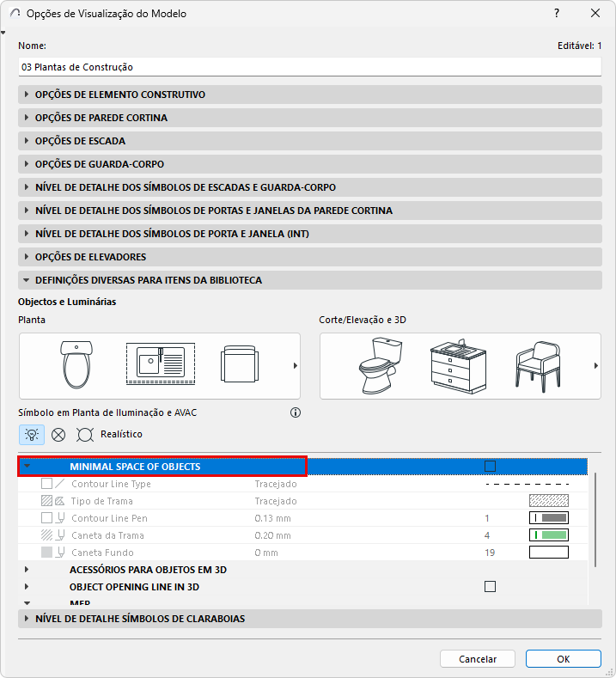Image resolution: width=616 pixels, height=678 pixels.
Task: Open the green Caneta da Trama color swatch
Action: [x=549, y=535]
